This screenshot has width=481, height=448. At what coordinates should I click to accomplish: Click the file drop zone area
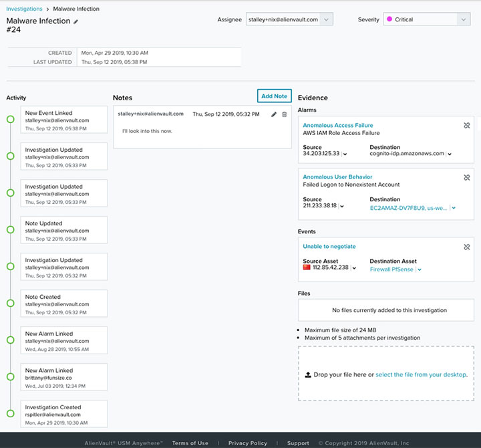coord(386,373)
